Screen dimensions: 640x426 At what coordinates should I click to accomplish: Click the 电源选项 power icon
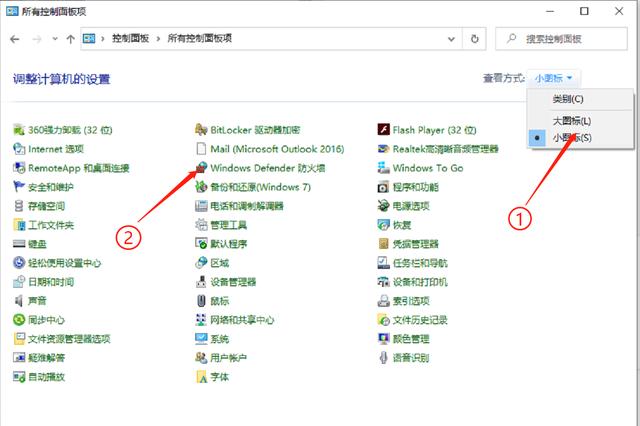pos(383,206)
